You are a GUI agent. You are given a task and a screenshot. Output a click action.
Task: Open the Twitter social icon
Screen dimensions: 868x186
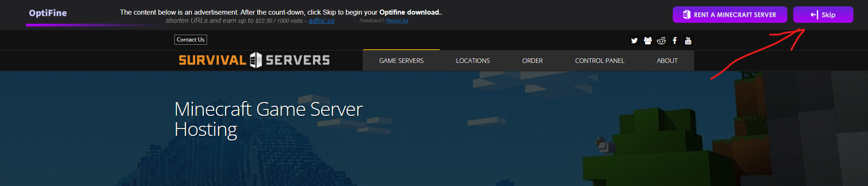pyautogui.click(x=634, y=41)
